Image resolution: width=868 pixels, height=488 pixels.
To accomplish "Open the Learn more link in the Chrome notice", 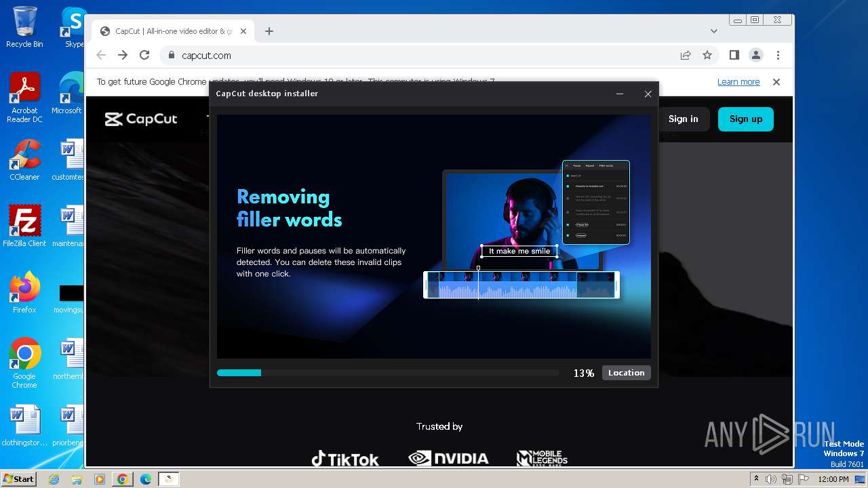I will coord(738,82).
